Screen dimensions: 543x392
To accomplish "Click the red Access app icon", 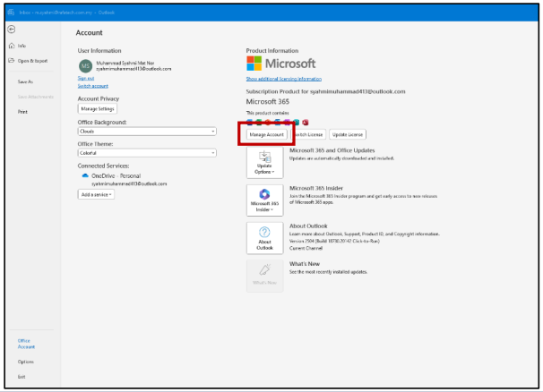I will (305, 123).
